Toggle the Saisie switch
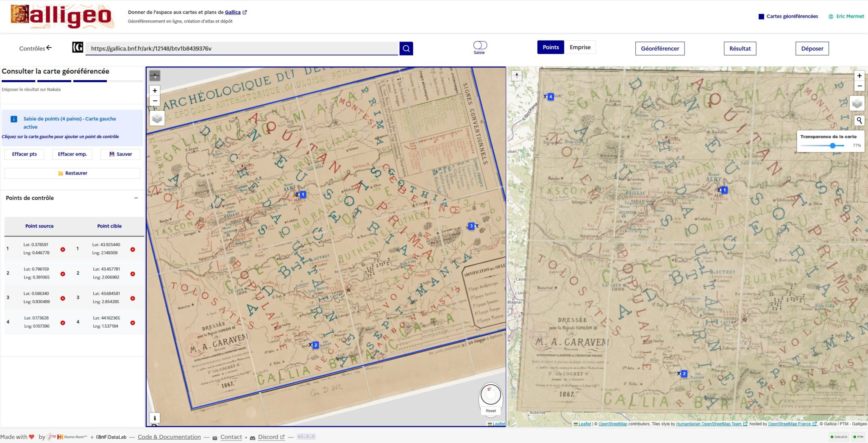Image resolution: width=868 pixels, height=443 pixels. tap(480, 45)
